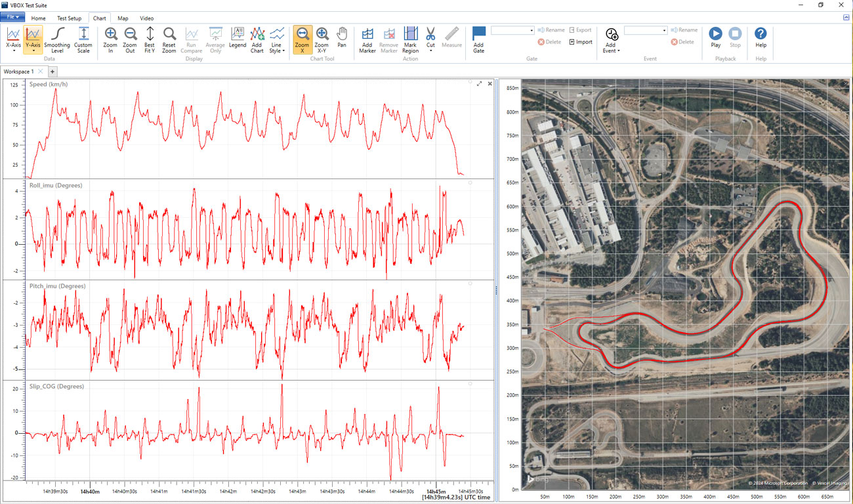Toggle off the Zoom X mode
The height and width of the screenshot is (504, 853).
[302, 38]
